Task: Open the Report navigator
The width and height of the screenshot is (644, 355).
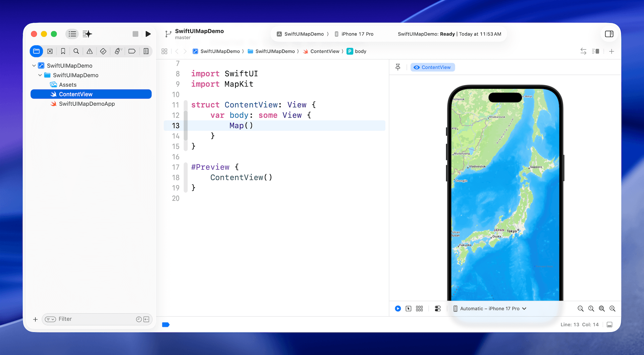Action: tap(146, 51)
